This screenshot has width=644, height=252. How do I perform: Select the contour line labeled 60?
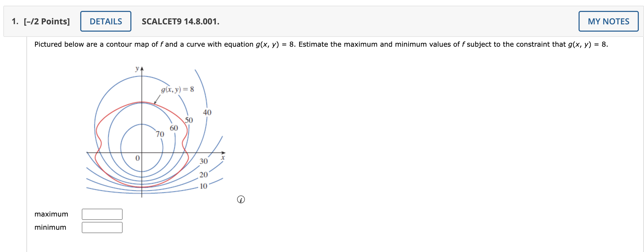pos(174,128)
